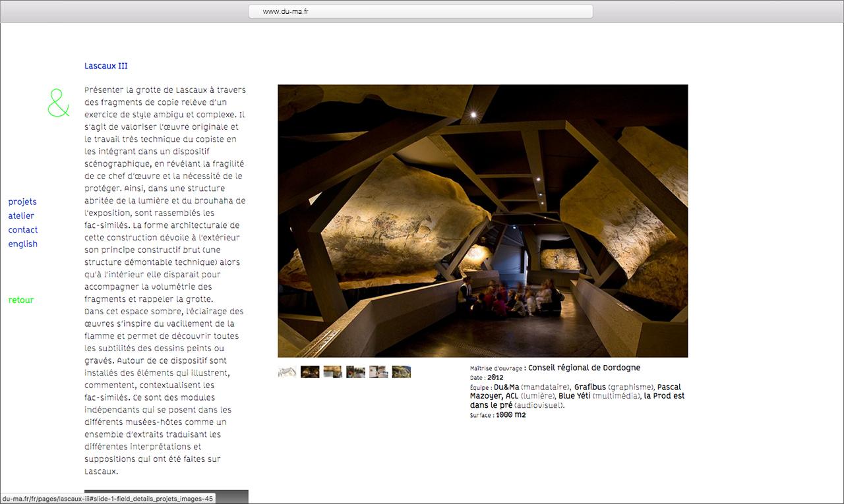Open the sixth gallery thumbnail

pyautogui.click(x=402, y=372)
